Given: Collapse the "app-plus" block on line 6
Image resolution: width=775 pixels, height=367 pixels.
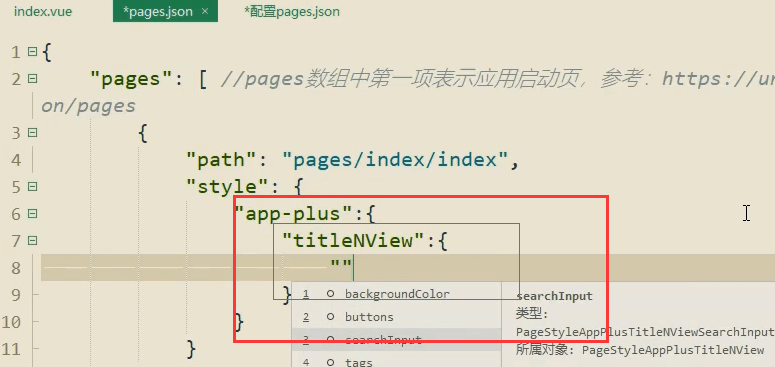Looking at the screenshot, I should pos(32,213).
